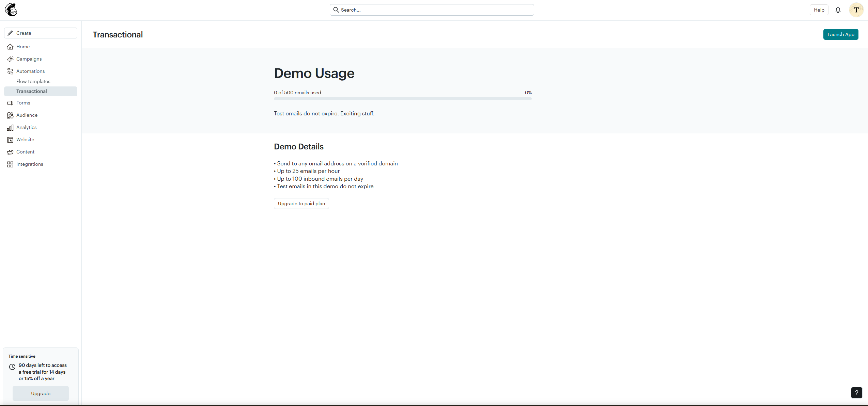Click the search magnifier icon
This screenshot has width=868, height=406.
(336, 10)
